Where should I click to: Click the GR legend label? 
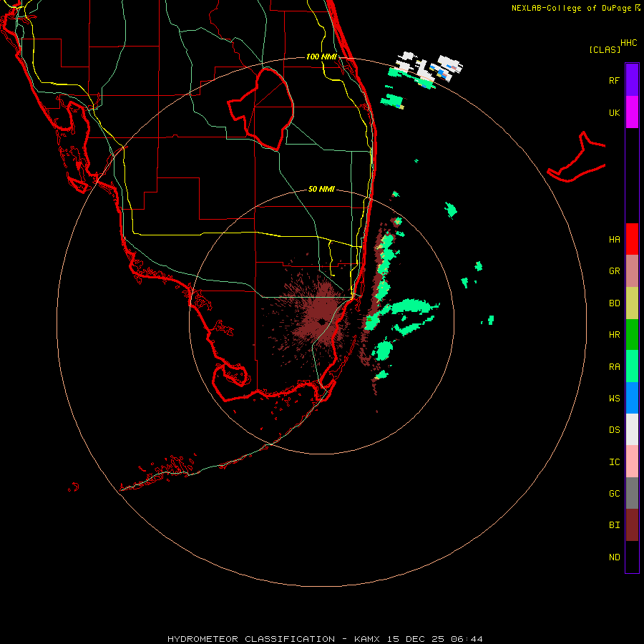tap(614, 271)
